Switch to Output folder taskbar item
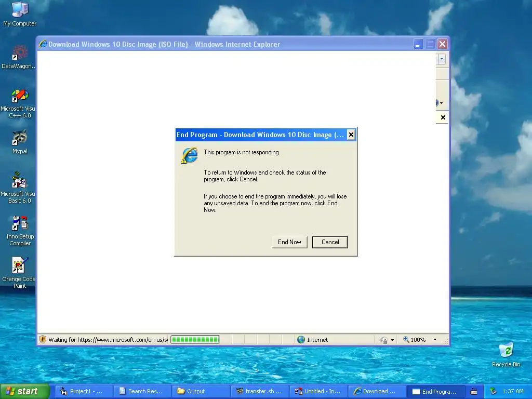 (x=201, y=392)
